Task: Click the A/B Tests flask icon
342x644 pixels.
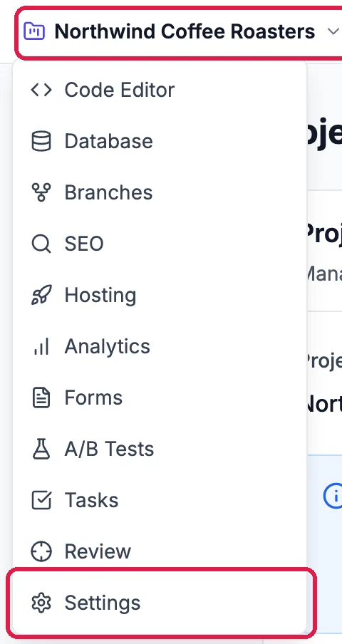Action: pos(41,449)
